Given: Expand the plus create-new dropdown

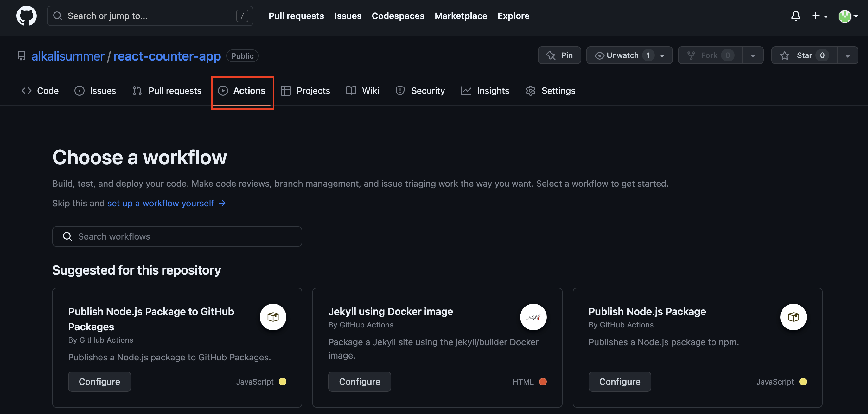Looking at the screenshot, I should point(820,16).
